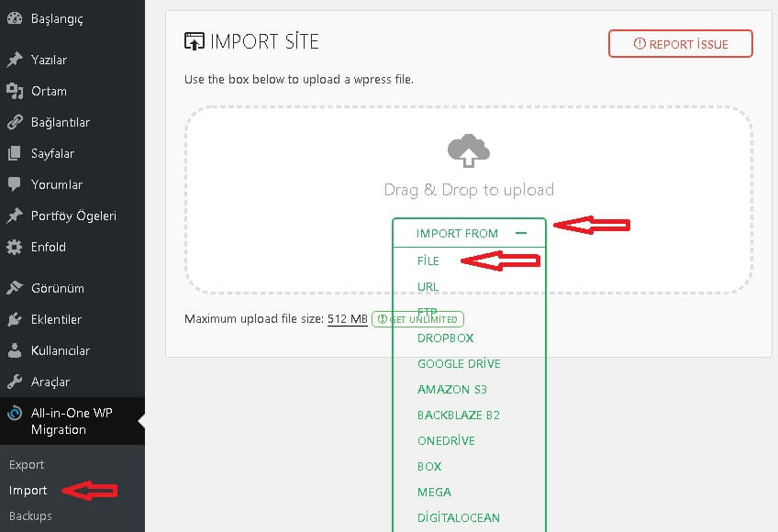Image resolution: width=778 pixels, height=532 pixels.
Task: Open the Backups submenu page
Action: [30, 516]
